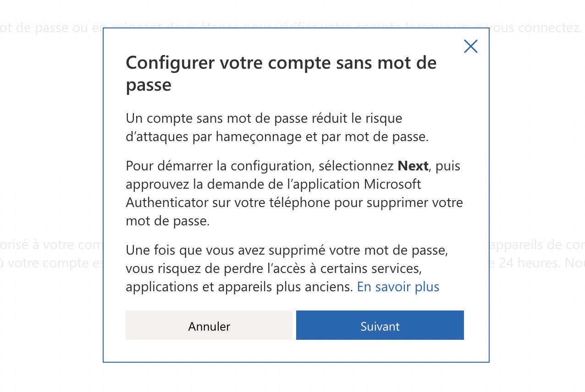The image size is (585, 392).
Task: Click the word 'Authenticator' in the dialog
Action: (167, 202)
